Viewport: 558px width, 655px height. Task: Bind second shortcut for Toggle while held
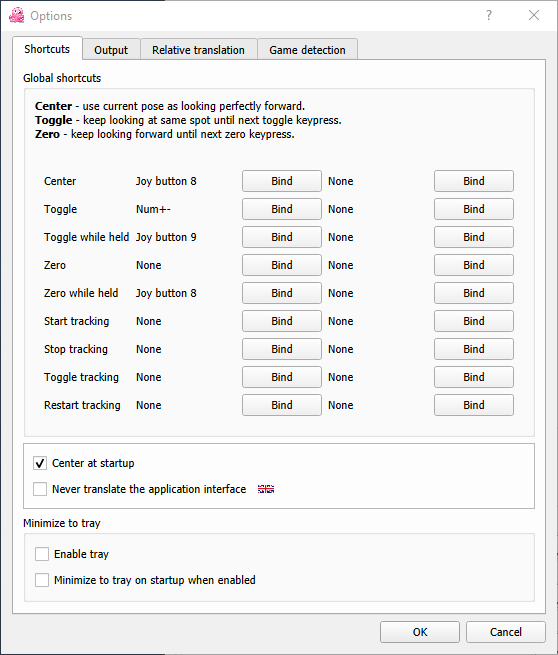tap(474, 237)
